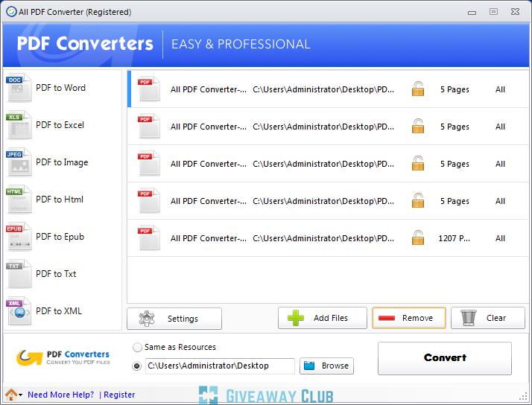The width and height of the screenshot is (532, 405).
Task: Click the padlock icon in the first row
Action: (418, 89)
